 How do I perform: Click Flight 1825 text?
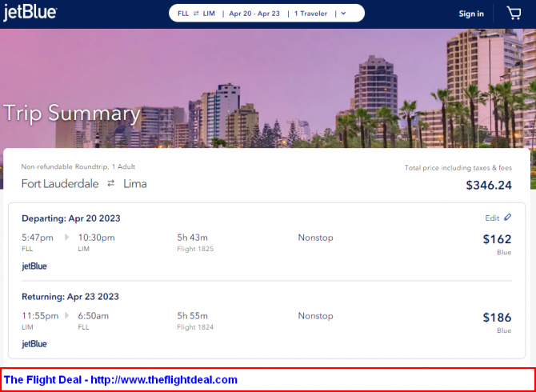[195, 249]
